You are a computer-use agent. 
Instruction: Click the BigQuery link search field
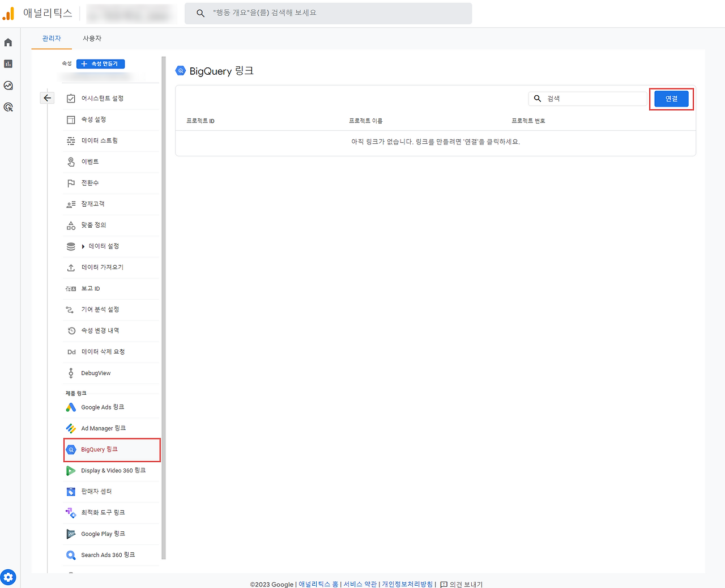(x=587, y=99)
